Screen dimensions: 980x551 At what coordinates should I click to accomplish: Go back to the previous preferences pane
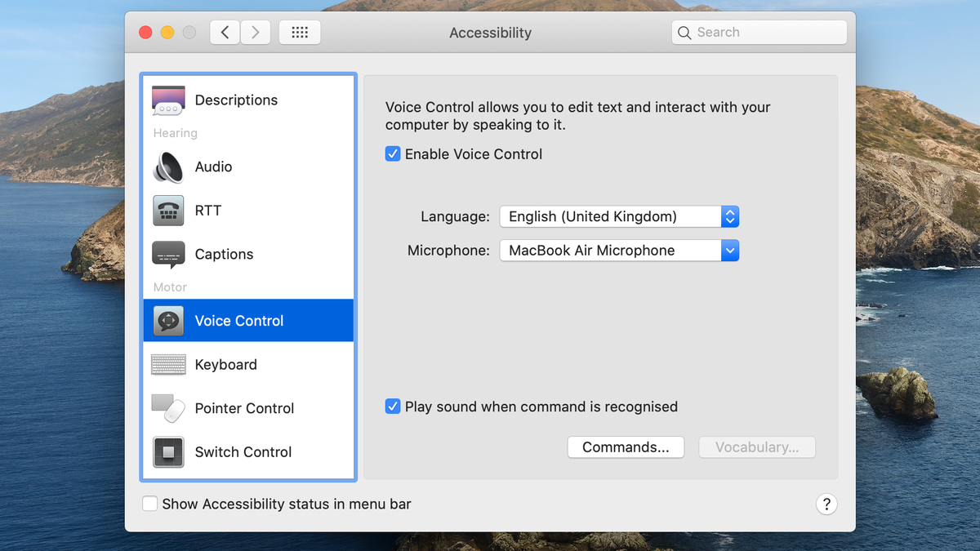pos(225,32)
